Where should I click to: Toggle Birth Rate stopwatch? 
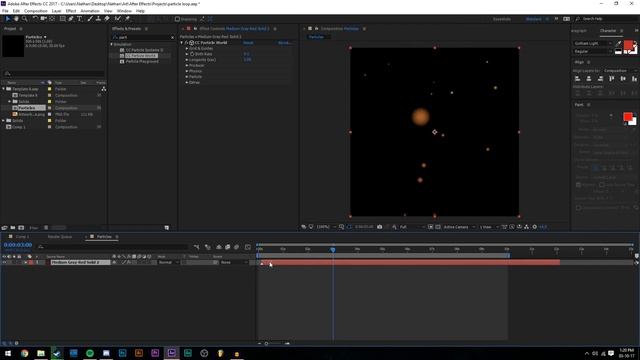[192, 54]
